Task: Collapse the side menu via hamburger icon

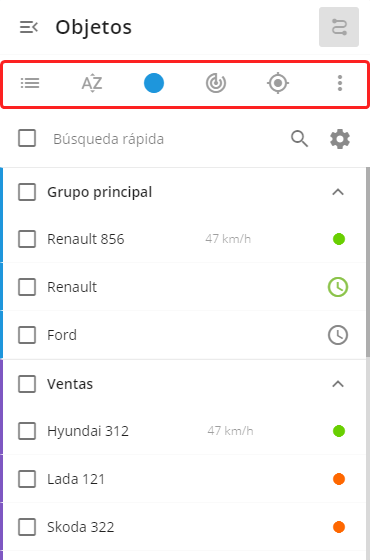Action: 29,27
